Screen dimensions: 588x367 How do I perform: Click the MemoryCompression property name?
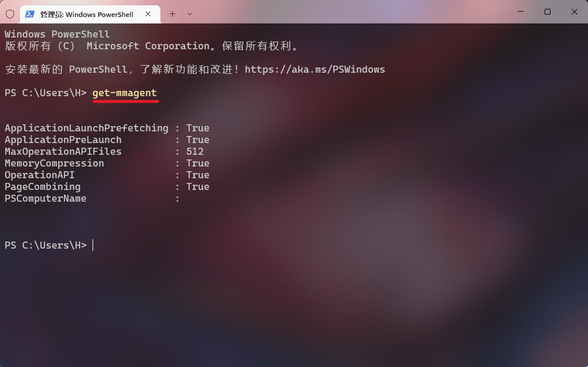point(54,163)
